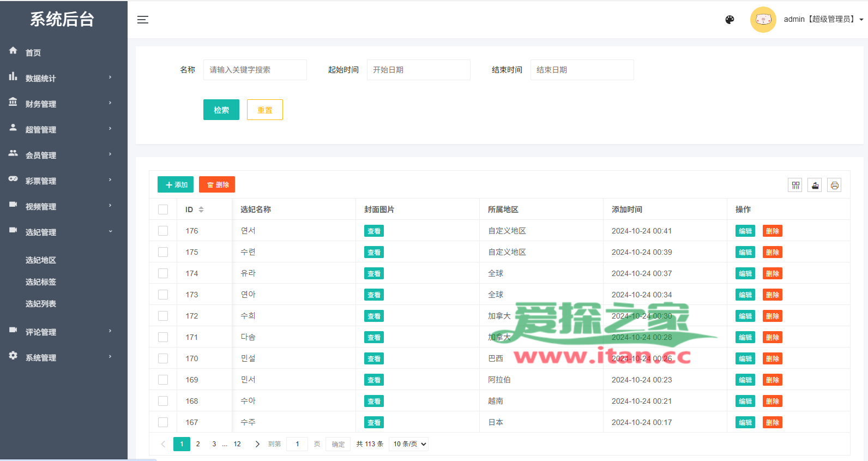The image size is (868, 461).
Task: Tick the select-all checkbox in table header
Action: click(x=163, y=209)
